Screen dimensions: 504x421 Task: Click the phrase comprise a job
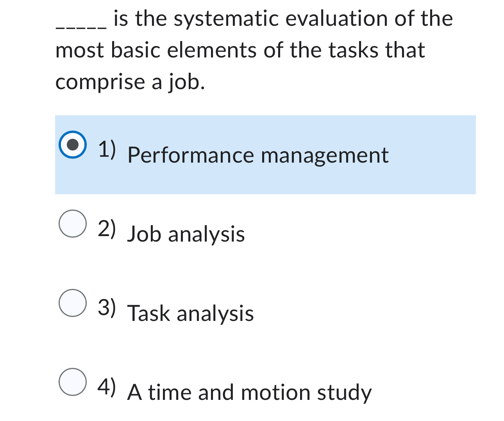130,81
